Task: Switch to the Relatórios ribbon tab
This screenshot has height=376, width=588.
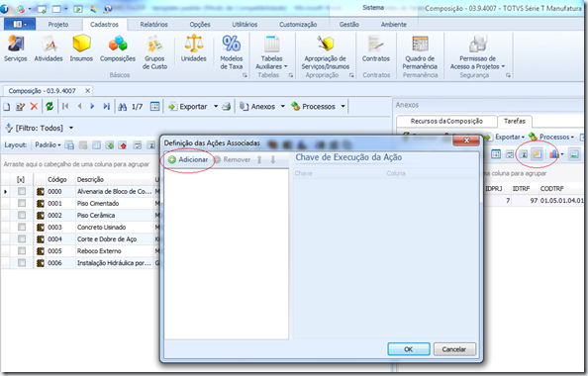Action: 153,25
